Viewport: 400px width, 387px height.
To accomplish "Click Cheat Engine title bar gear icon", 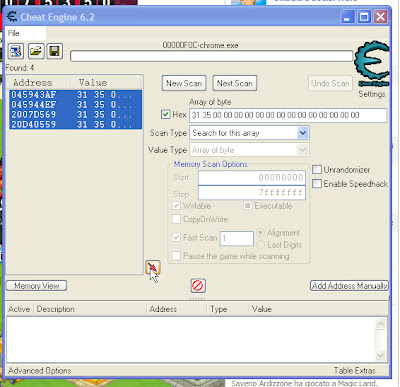I will (12, 17).
